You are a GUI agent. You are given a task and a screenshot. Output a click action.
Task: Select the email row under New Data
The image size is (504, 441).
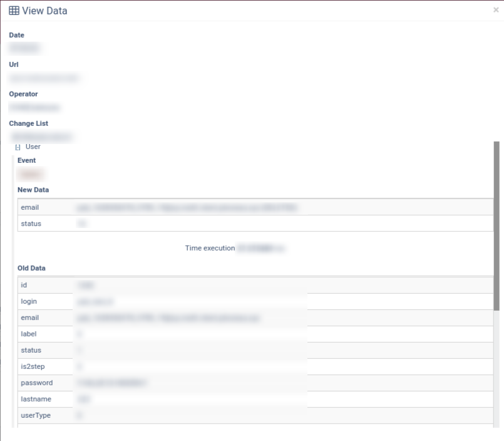[254, 207]
